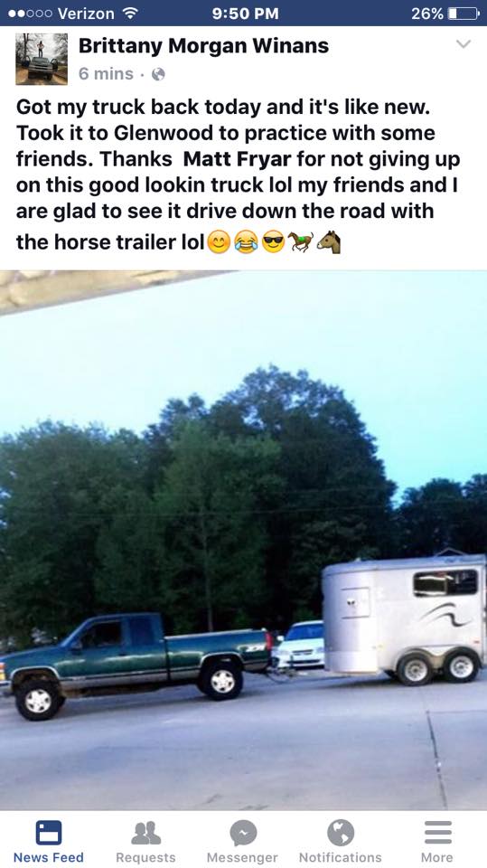The width and height of the screenshot is (487, 868).
Task: Tap the 9:50 PM status bar clock
Action: (x=245, y=14)
